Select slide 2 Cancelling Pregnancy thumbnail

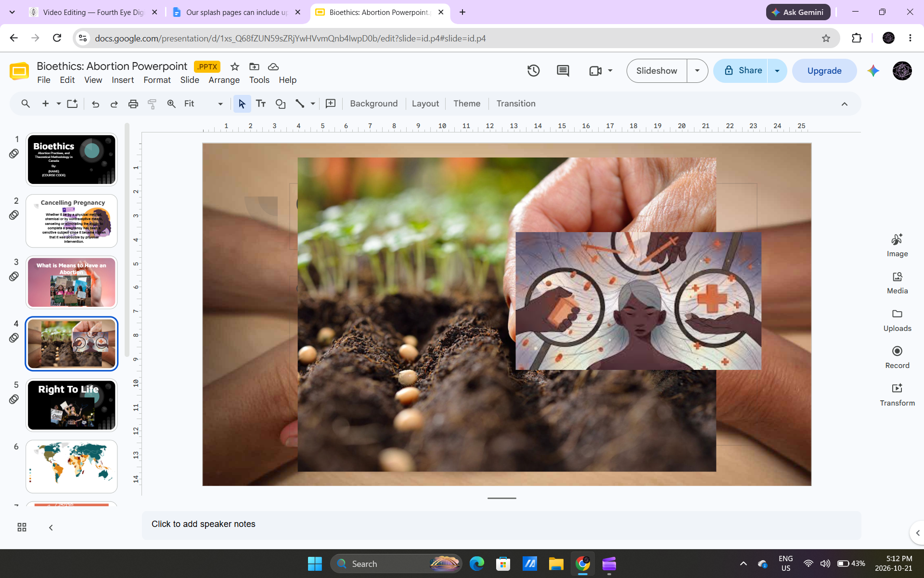tap(72, 221)
